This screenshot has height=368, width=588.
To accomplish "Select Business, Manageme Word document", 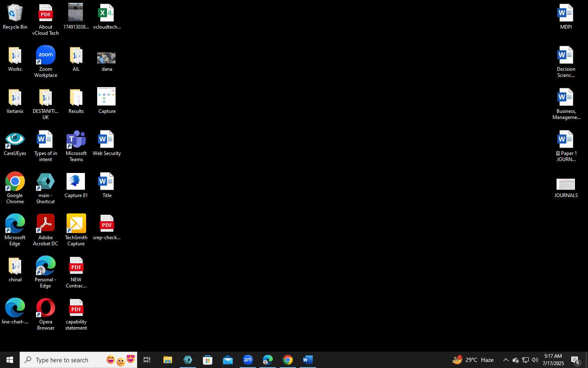I will pos(566,104).
